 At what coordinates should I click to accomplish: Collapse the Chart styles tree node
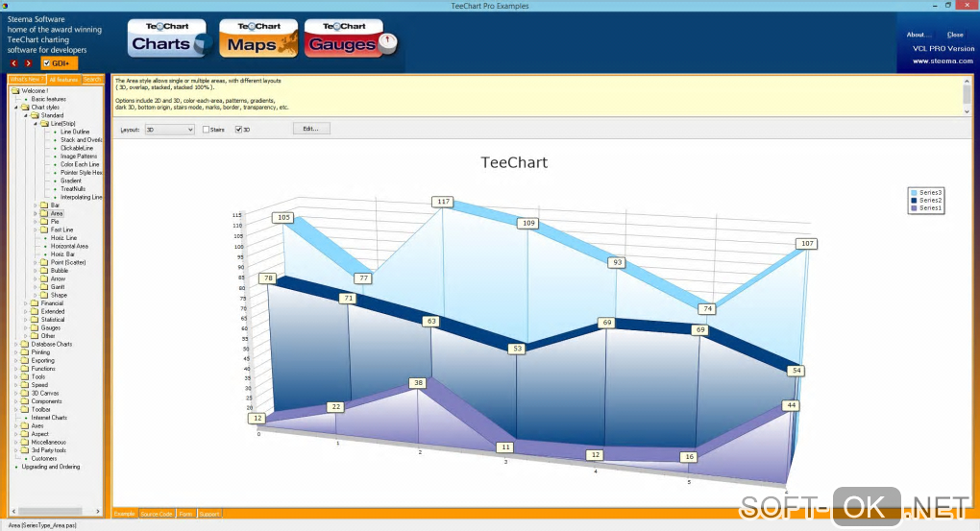coord(16,108)
